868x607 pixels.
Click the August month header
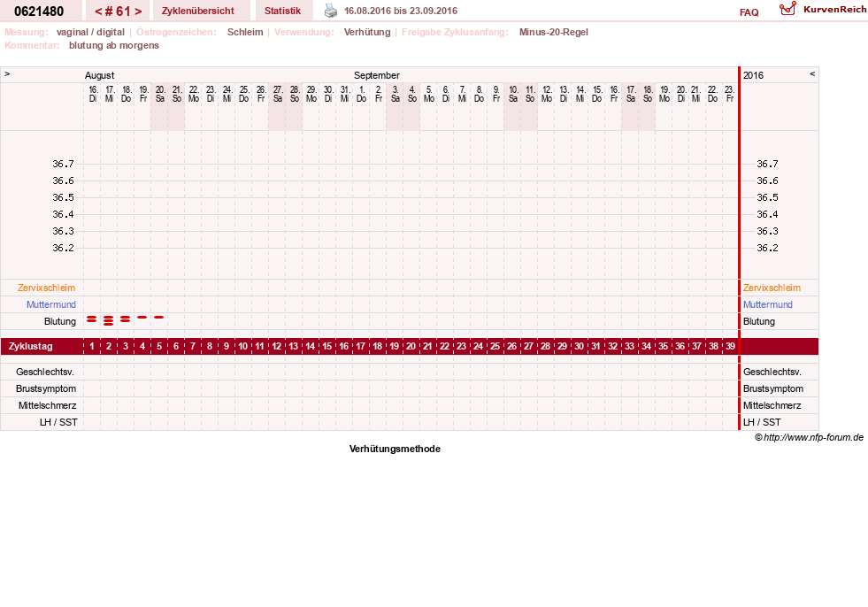click(x=99, y=75)
